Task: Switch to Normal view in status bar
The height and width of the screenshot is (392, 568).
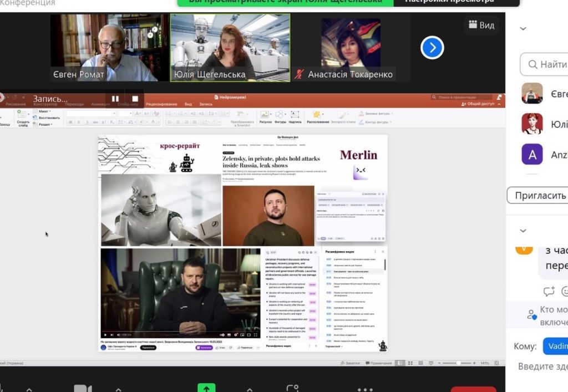Action: (400, 363)
